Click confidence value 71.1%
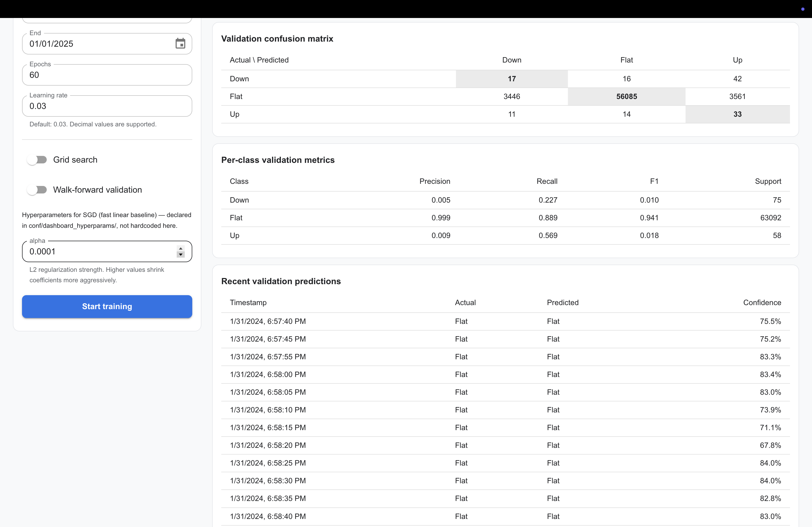Viewport: 812px width, 527px height. click(770, 428)
